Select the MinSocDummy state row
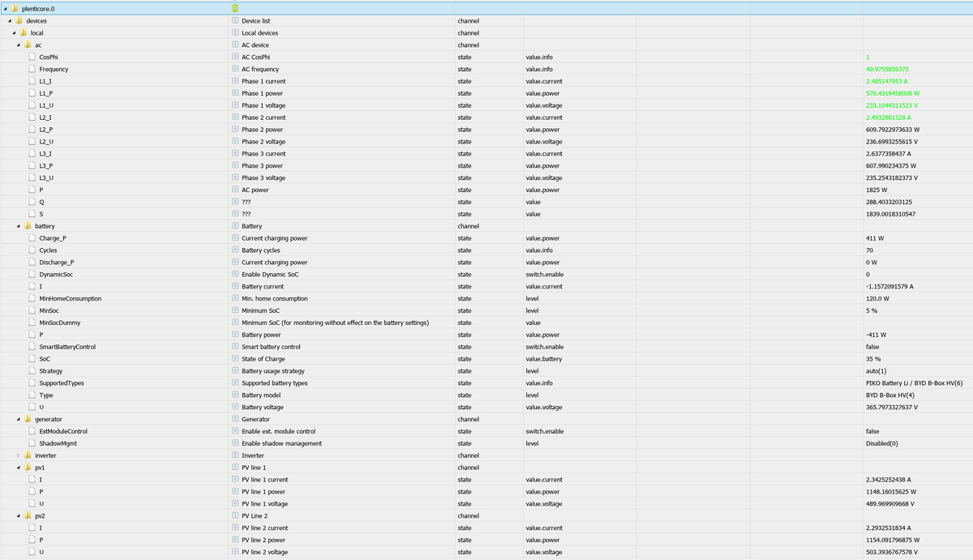This screenshot has width=973, height=560. pyautogui.click(x=486, y=323)
